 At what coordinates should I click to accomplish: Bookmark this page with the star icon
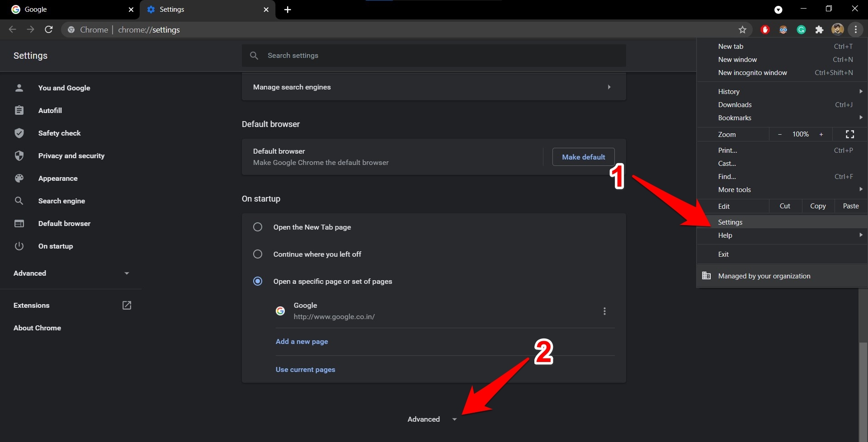[x=743, y=30]
